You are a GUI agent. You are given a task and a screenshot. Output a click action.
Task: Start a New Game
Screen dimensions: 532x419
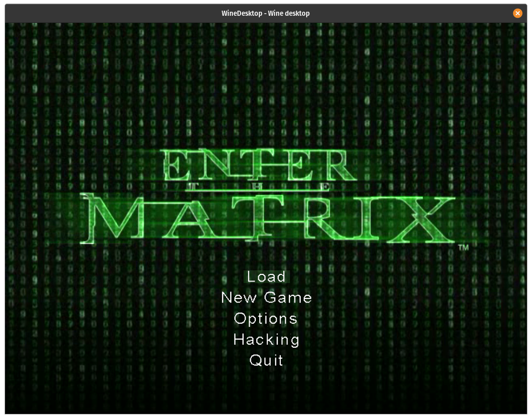[x=267, y=298]
